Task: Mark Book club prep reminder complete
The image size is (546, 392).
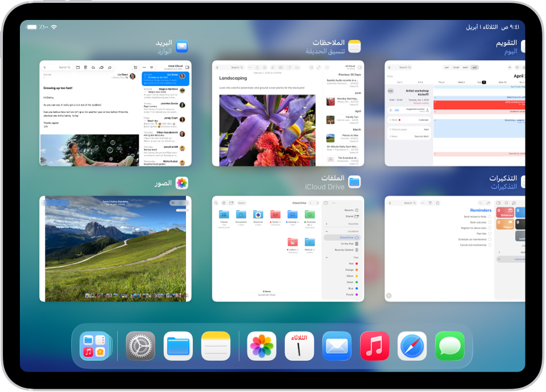Action: click(490, 222)
